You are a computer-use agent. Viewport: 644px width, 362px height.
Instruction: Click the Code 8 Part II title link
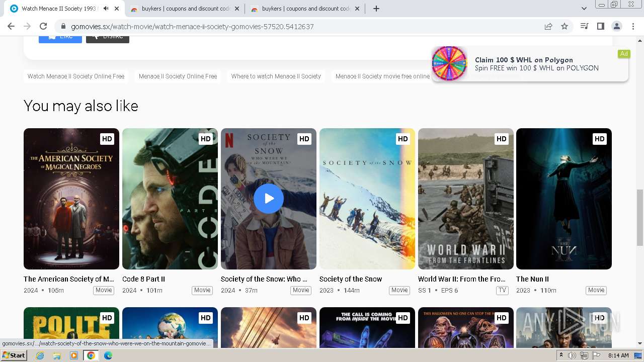(x=143, y=279)
